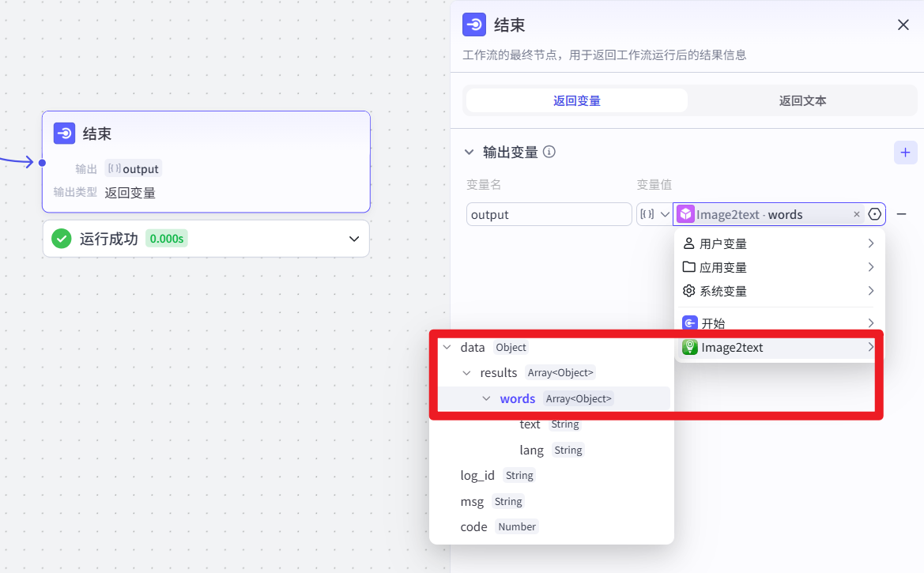Open the 系统变量 submenu

coord(778,291)
